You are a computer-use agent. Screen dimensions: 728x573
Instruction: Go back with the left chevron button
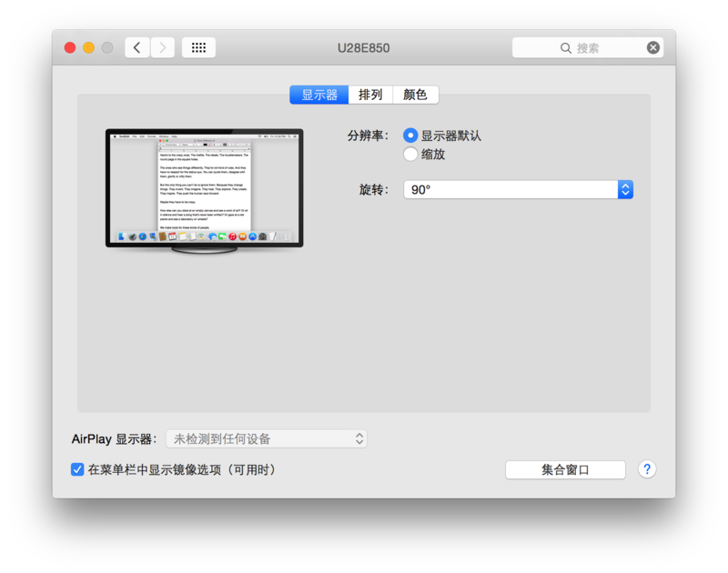point(137,48)
